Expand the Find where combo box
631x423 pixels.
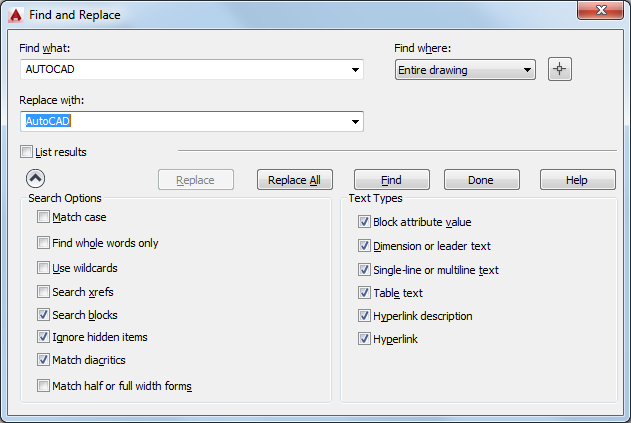click(527, 70)
